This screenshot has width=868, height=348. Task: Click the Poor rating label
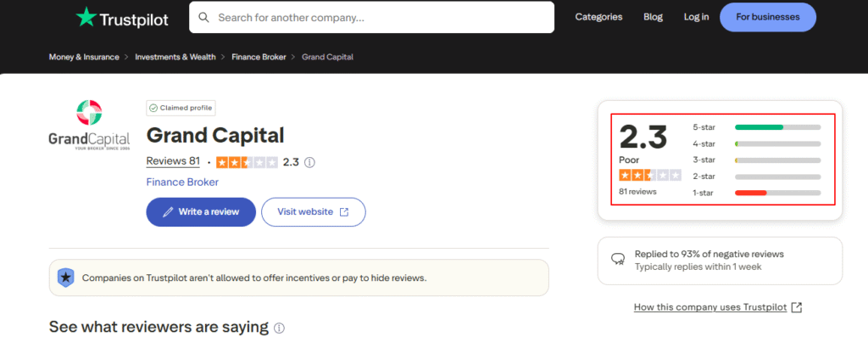(x=628, y=160)
